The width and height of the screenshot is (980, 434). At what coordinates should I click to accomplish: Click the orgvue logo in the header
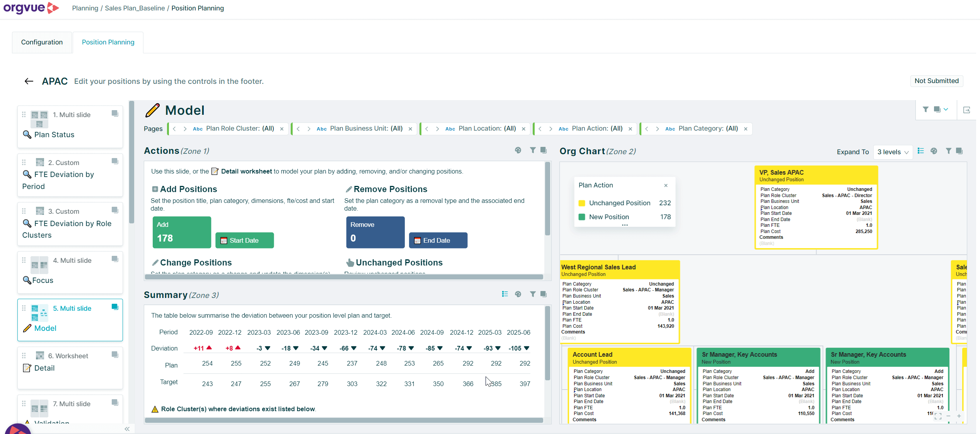(x=31, y=8)
